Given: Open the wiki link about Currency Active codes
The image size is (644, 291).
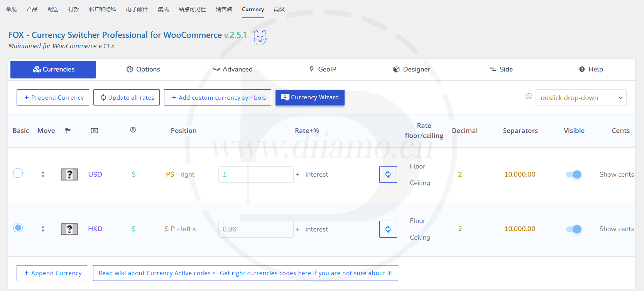Looking at the screenshot, I should pyautogui.click(x=245, y=273).
